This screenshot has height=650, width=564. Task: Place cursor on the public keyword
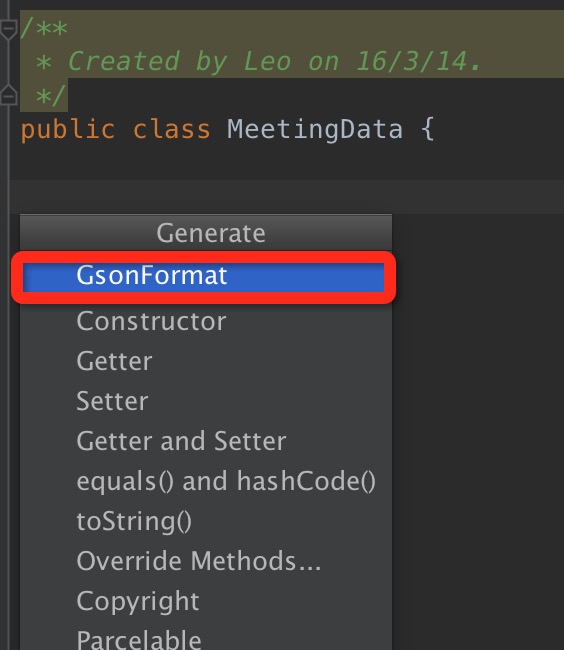coord(68,129)
